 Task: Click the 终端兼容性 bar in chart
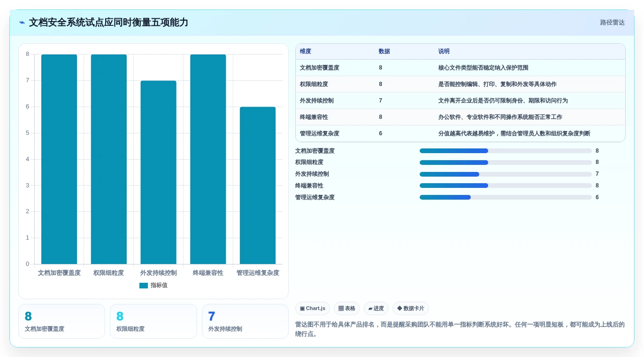[x=208, y=159]
